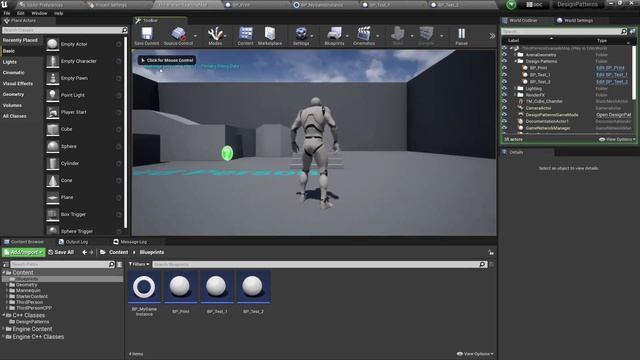This screenshot has width=640, height=360.
Task: Select the Geometry category in Place Actors
Action: 13,94
